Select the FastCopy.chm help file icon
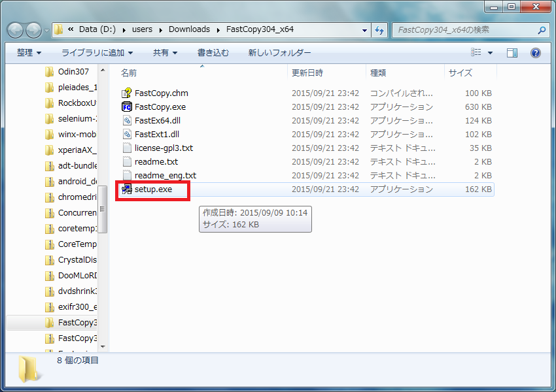 click(127, 93)
